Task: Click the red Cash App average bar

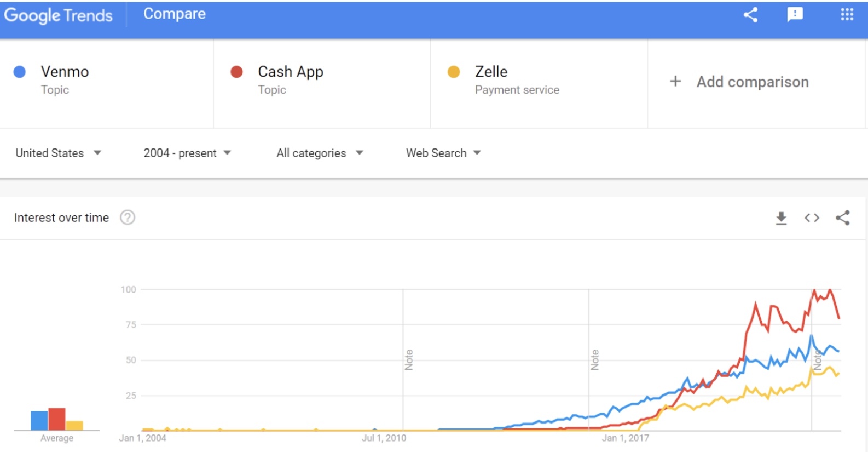Action: (57, 419)
